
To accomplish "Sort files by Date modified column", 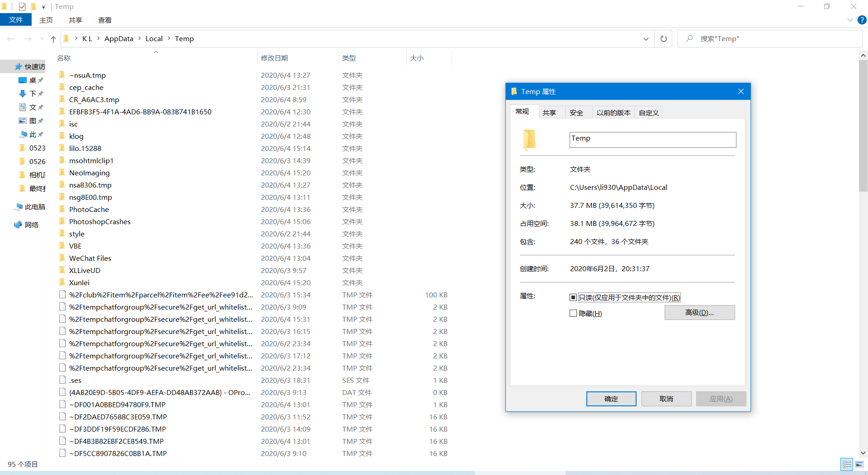I will 298,58.
